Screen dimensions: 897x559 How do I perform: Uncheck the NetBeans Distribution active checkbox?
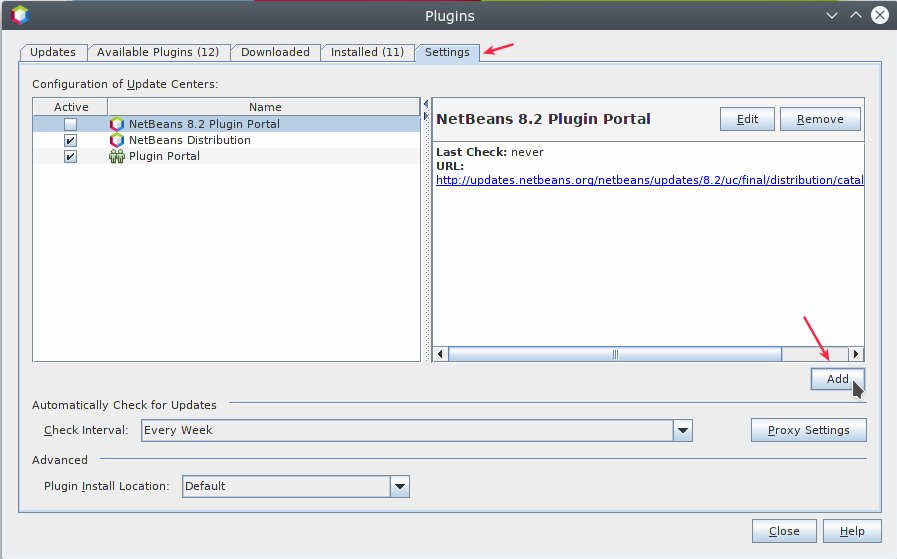(70, 140)
